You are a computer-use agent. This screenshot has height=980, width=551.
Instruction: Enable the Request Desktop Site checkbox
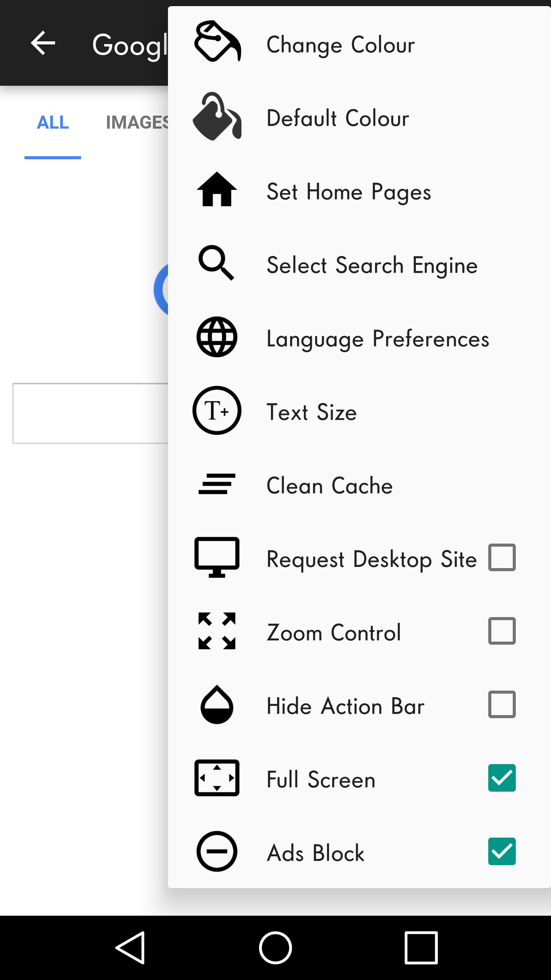coord(502,557)
